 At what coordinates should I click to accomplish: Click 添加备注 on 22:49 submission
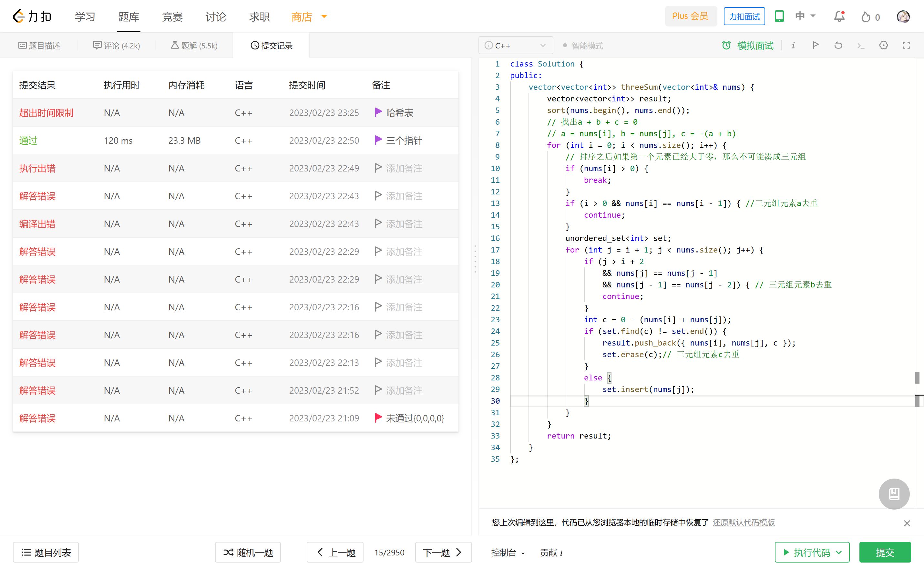404,168
